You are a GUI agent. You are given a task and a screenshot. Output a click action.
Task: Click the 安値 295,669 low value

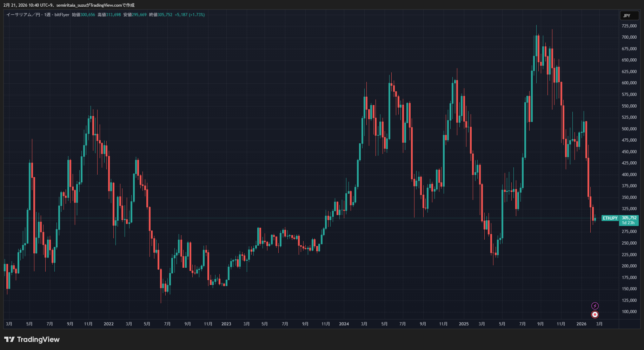(x=135, y=15)
